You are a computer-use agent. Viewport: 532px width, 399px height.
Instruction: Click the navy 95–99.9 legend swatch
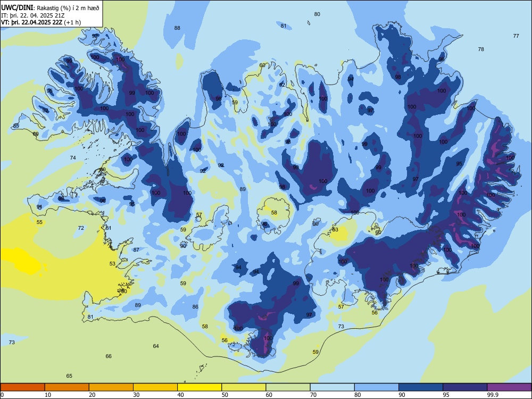coord(465,387)
